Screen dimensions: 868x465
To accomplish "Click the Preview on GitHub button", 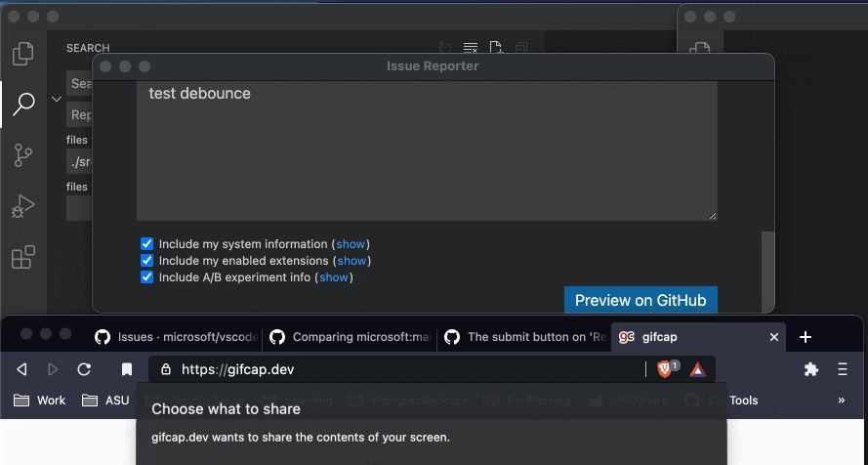I will pyautogui.click(x=641, y=300).
